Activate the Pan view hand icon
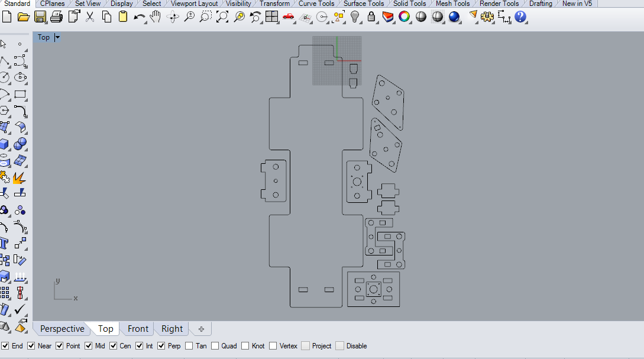 154,17
